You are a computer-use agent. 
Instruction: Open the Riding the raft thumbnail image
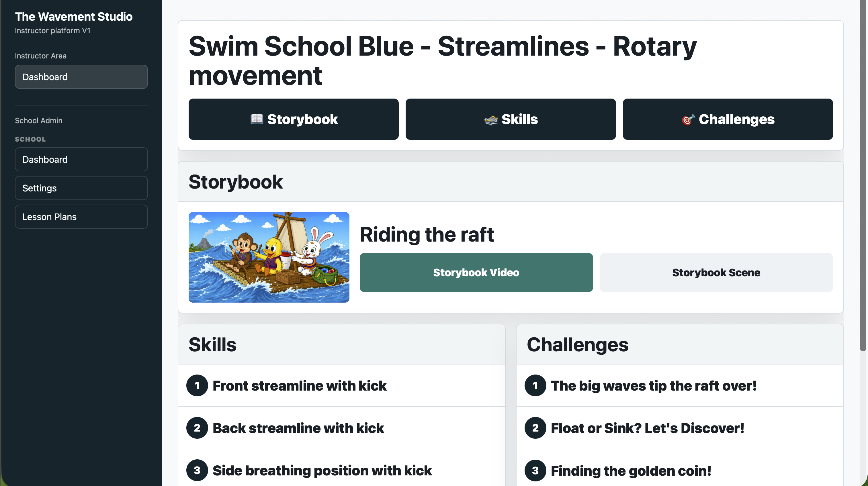(x=269, y=257)
